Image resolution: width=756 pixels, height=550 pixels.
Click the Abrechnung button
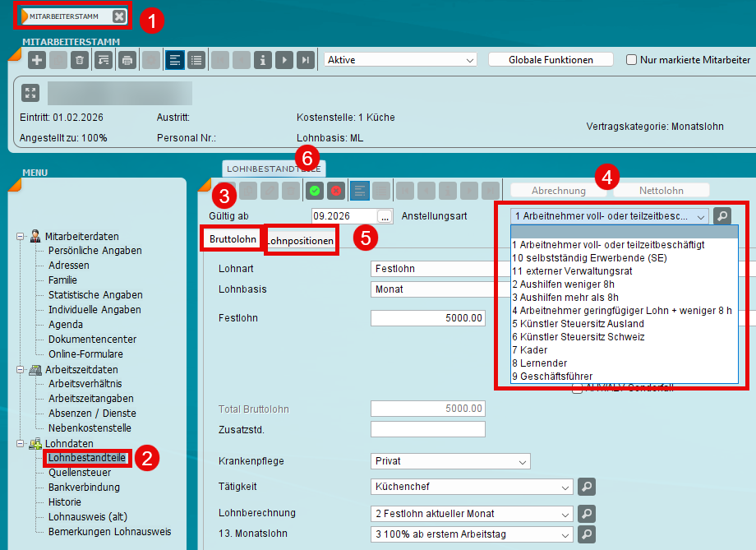pos(558,191)
